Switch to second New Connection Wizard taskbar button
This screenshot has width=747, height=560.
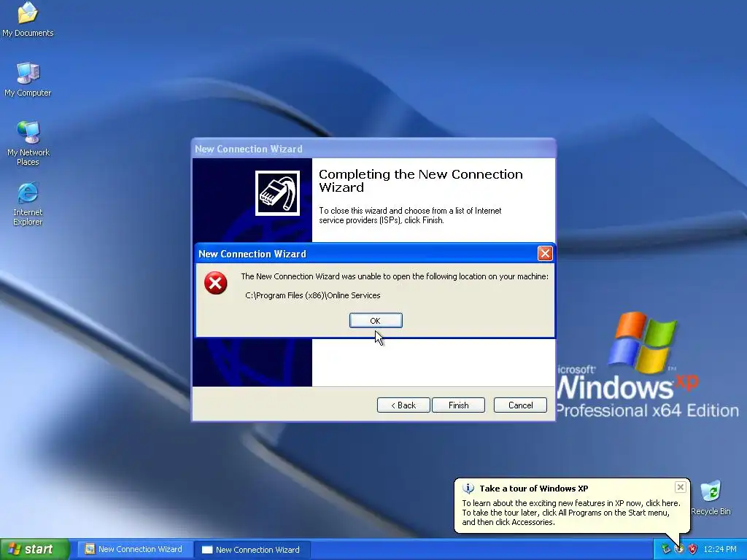coord(252,550)
